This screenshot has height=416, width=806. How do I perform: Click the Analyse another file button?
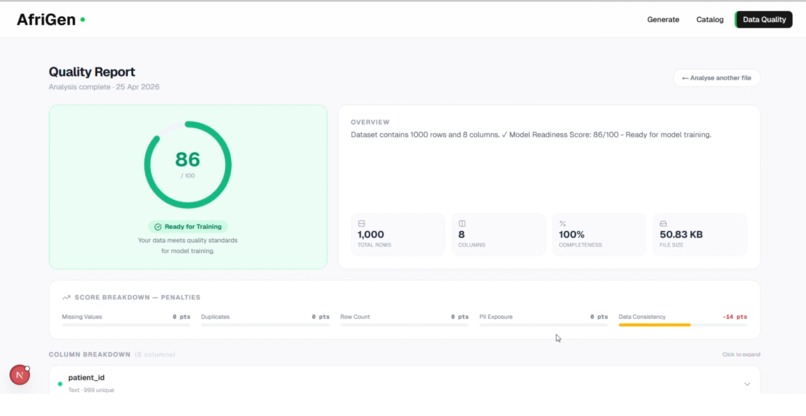point(717,78)
